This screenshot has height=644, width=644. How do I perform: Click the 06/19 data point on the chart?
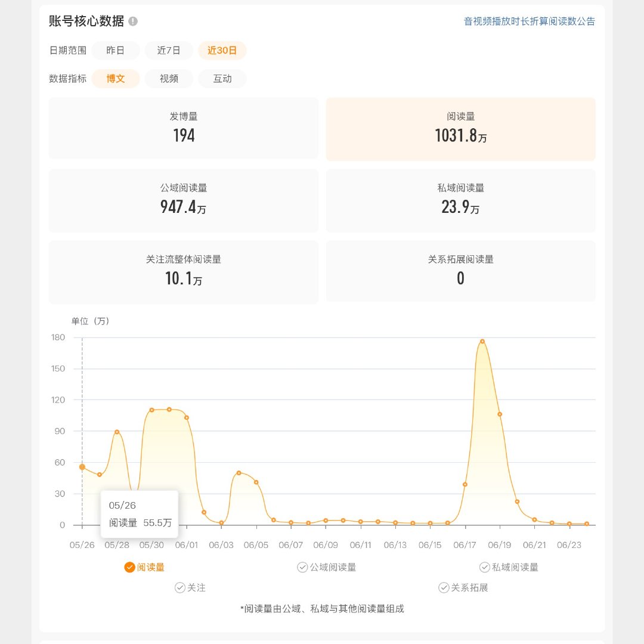pyautogui.click(x=500, y=414)
